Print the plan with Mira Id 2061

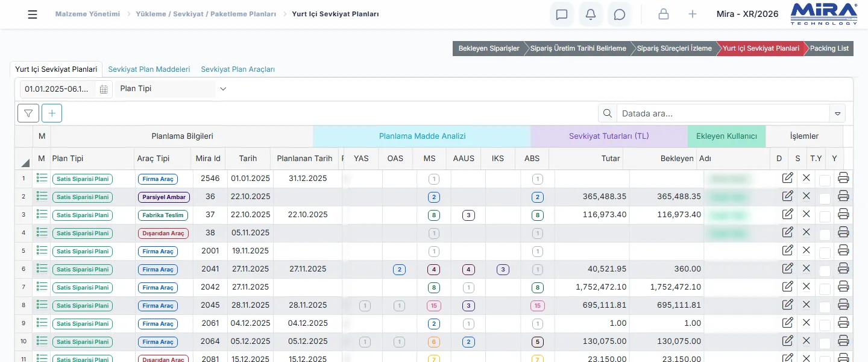tap(843, 323)
